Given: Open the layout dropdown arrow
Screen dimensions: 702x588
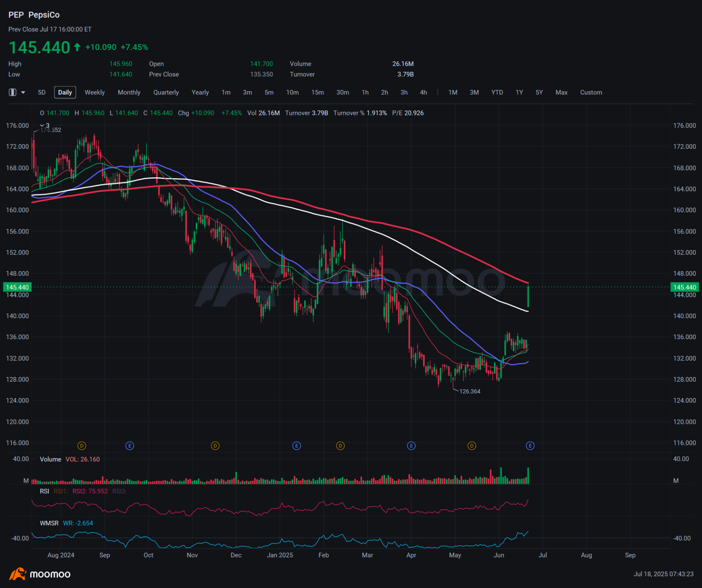Looking at the screenshot, I should tap(23, 93).
